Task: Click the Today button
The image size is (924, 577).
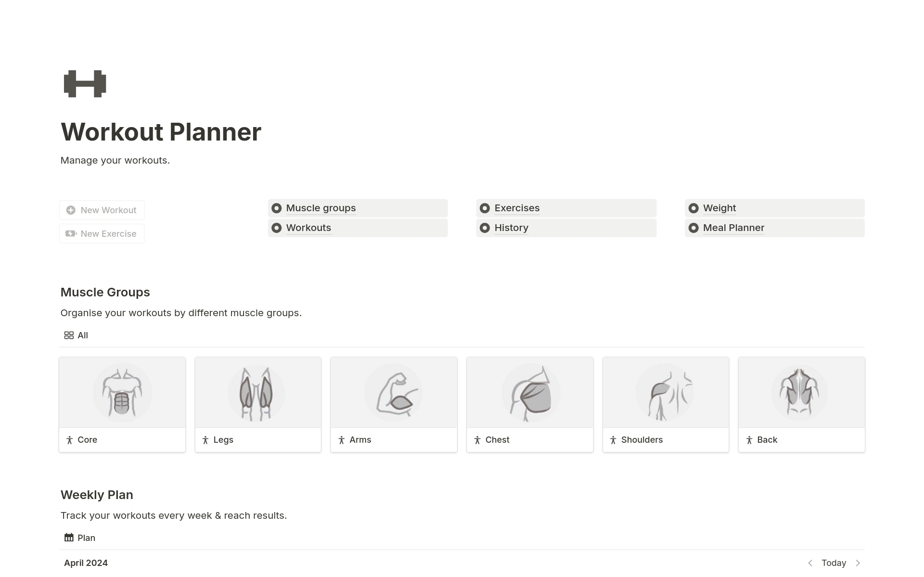Action: [x=834, y=563]
